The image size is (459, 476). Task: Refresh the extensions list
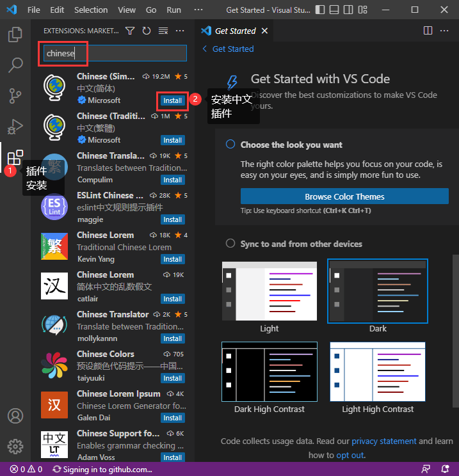point(147,31)
